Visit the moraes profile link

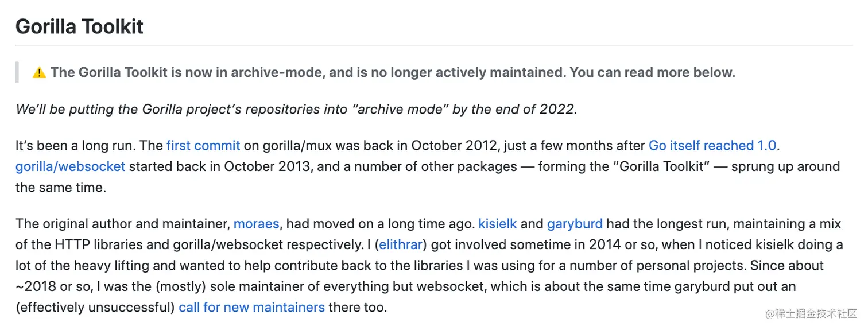point(256,224)
